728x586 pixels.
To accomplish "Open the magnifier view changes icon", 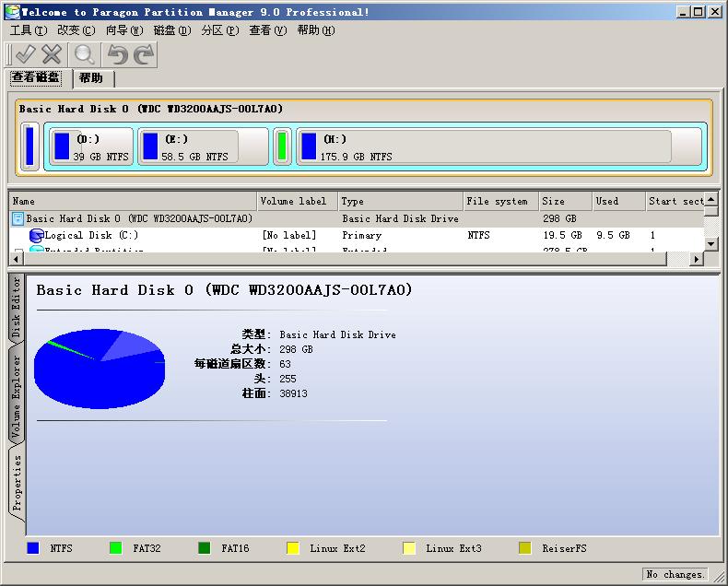I will coord(85,54).
